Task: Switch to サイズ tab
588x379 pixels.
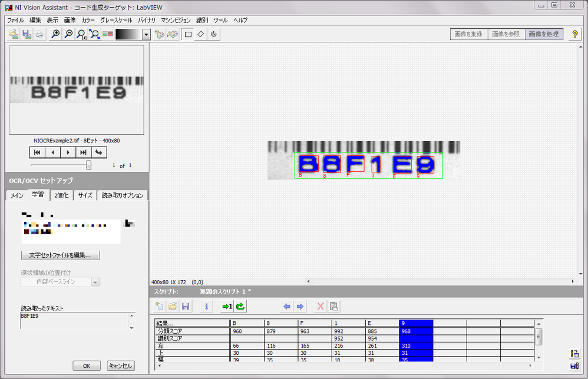Action: [x=85, y=195]
